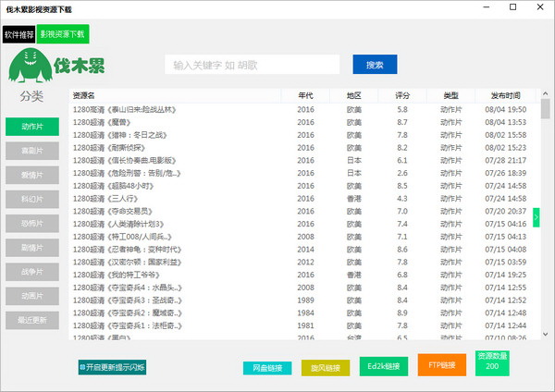The image size is (555, 392).
Task: Select row 1280超清《特工008/人间兵..》
Action: pyautogui.click(x=304, y=237)
